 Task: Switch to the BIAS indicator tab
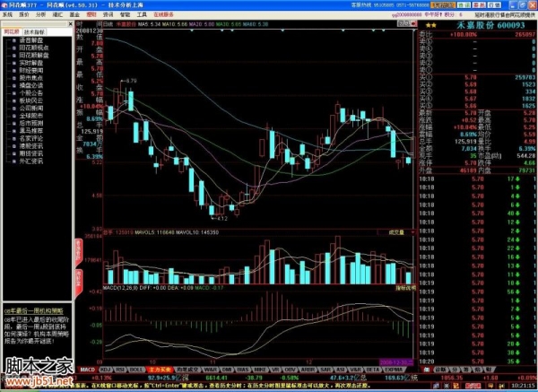243,370
